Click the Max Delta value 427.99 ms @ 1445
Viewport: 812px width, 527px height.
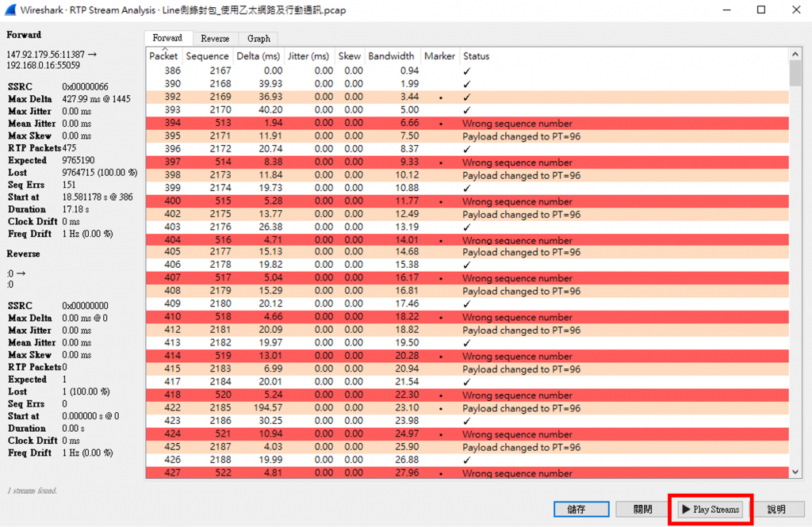click(x=96, y=99)
